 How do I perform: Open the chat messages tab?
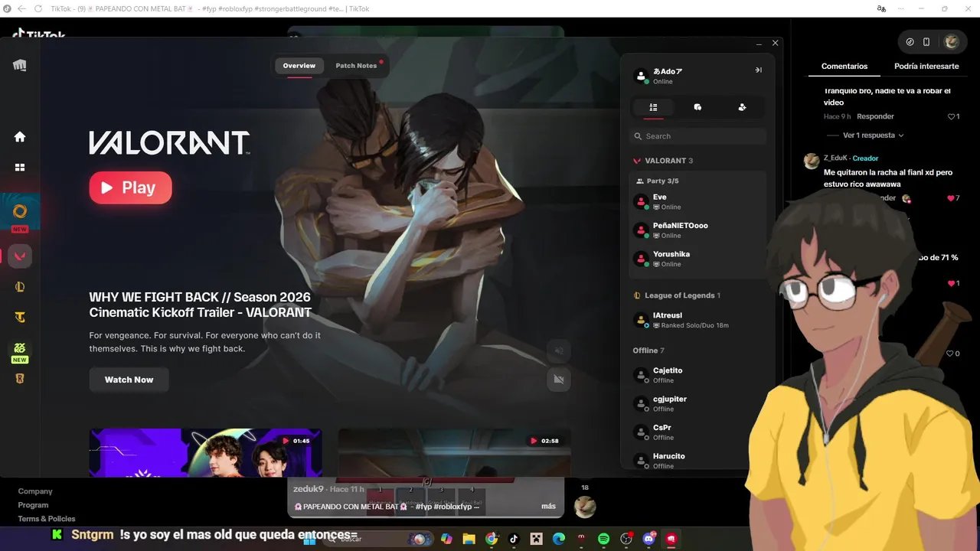point(697,107)
